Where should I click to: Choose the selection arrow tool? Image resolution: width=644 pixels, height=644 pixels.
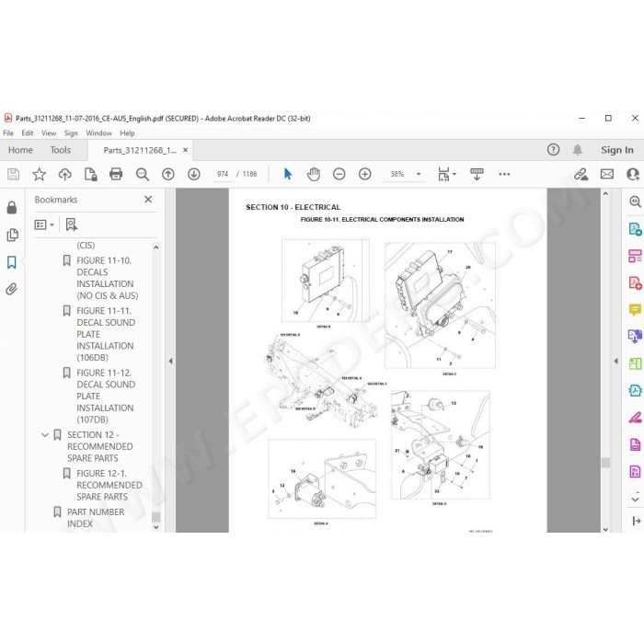point(287,174)
